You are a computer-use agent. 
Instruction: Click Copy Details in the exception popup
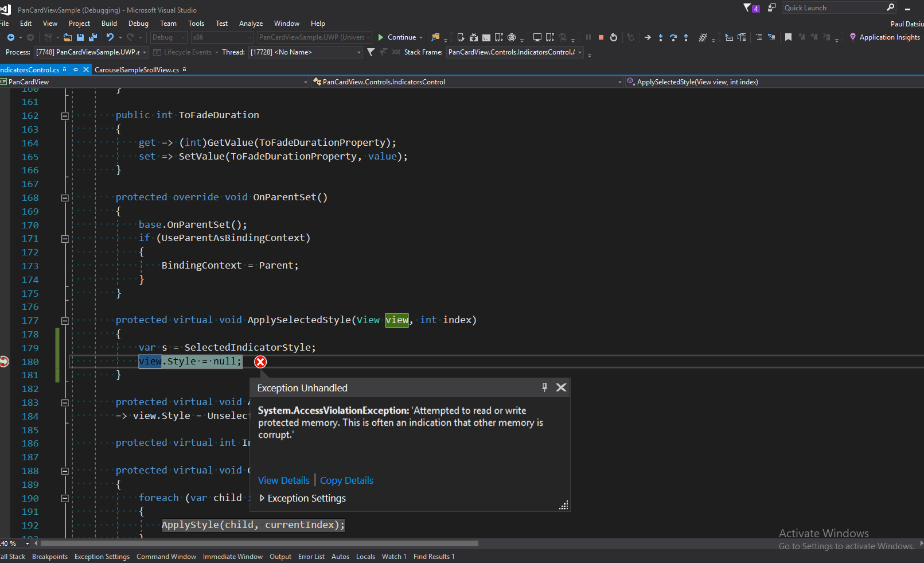point(346,480)
